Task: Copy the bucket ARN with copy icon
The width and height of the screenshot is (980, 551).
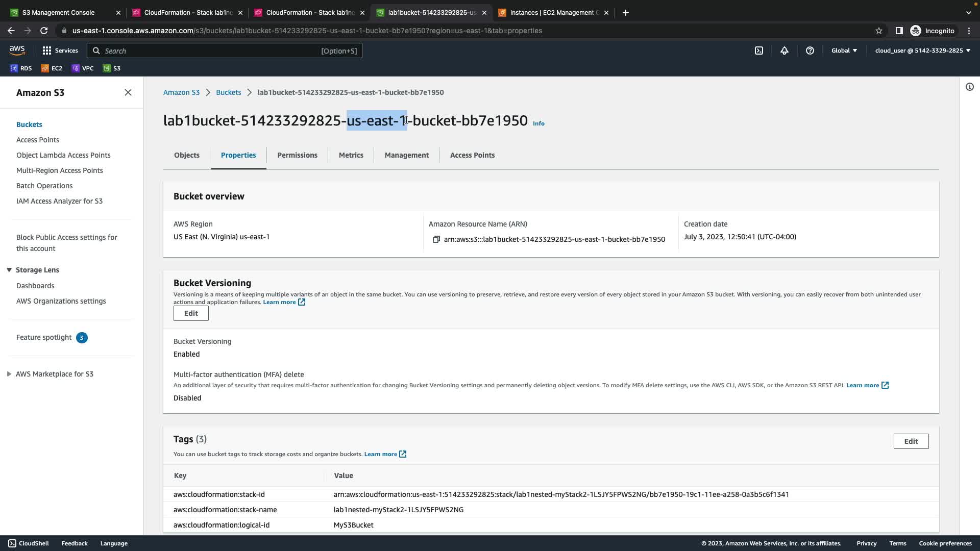Action: coord(436,239)
